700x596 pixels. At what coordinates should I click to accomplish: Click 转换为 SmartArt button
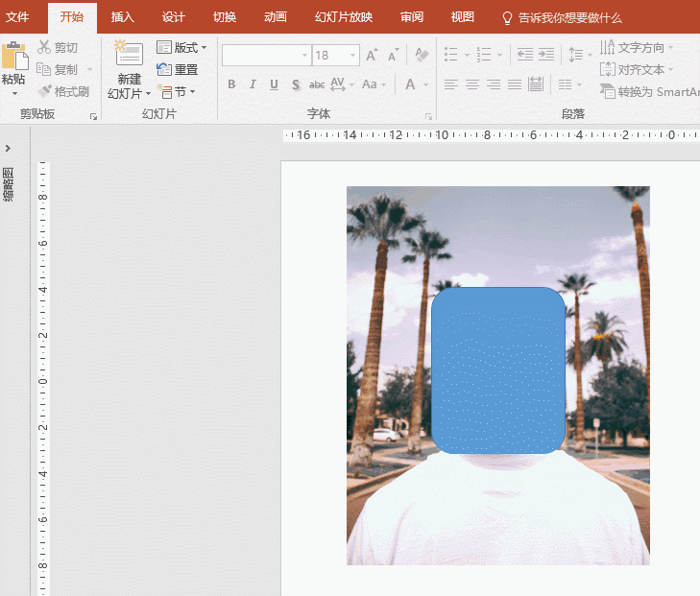click(649, 92)
